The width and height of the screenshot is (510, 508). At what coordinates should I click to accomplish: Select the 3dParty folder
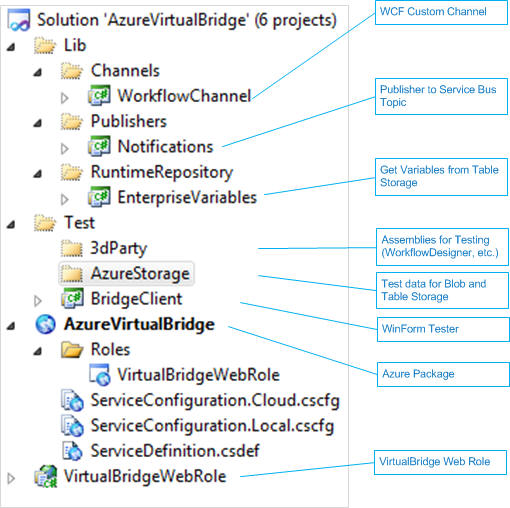pos(105,248)
